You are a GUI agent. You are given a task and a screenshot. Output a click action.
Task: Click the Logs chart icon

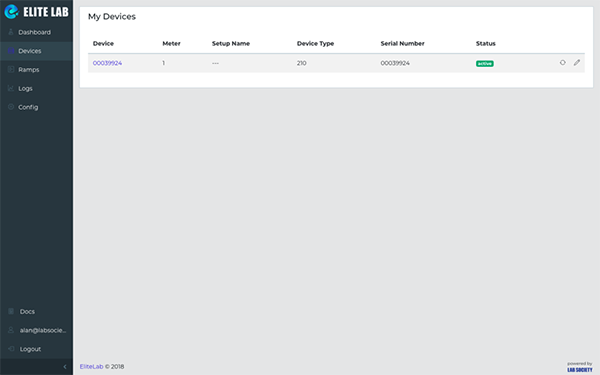pos(11,88)
